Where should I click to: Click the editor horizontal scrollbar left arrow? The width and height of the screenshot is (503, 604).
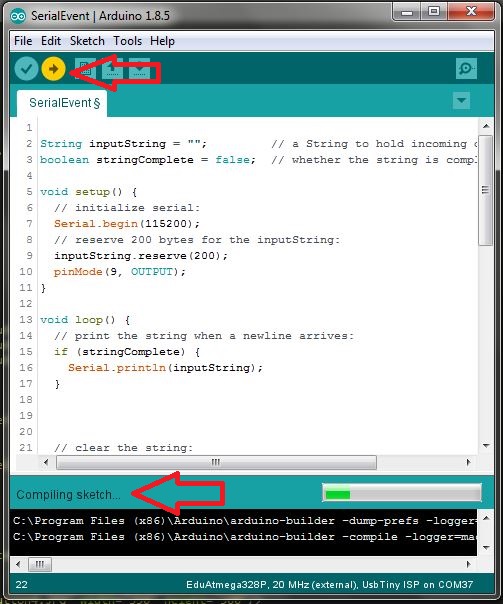46,462
